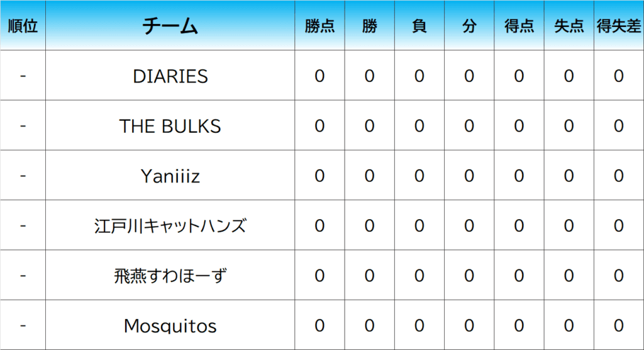This screenshot has width=644, height=350.
Task: Select the Mosquitos team cell
Action: (x=170, y=326)
